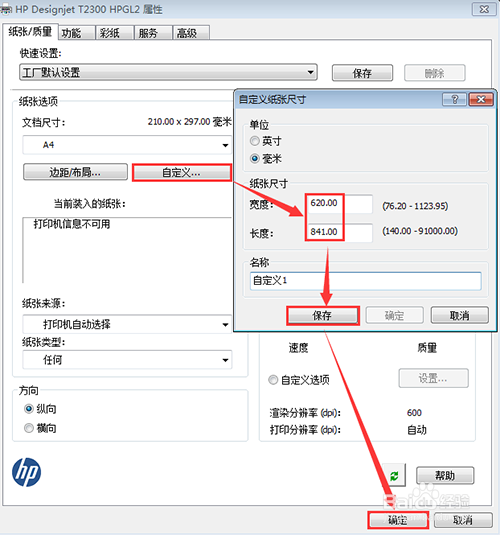Switch to the 高级 tab
Image resolution: width=500 pixels, height=535 pixels.
point(191,33)
